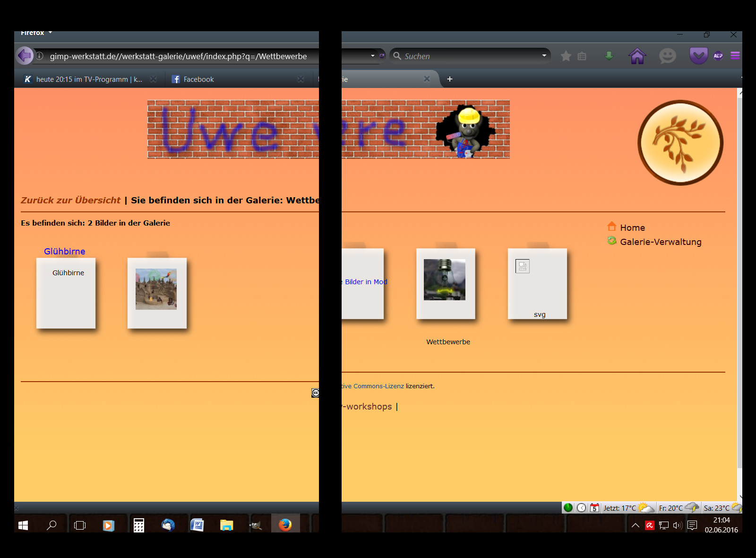Click the clock icon in status bar
The image size is (756, 558).
pyautogui.click(x=581, y=507)
